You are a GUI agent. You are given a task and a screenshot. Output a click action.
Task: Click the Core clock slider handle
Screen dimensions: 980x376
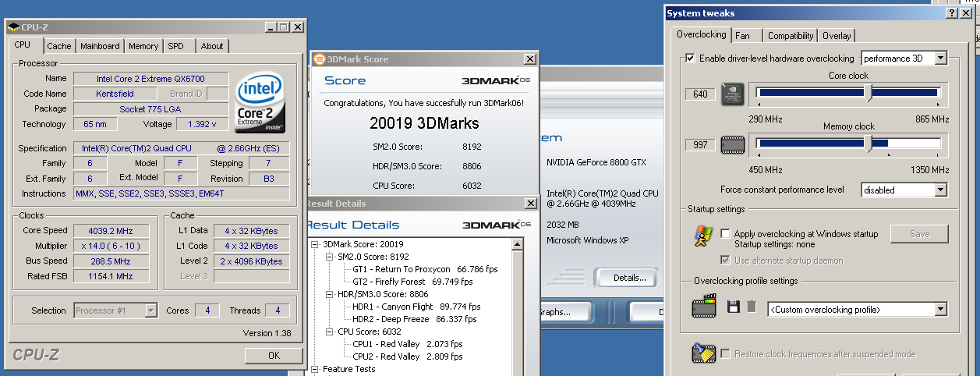coord(869,93)
